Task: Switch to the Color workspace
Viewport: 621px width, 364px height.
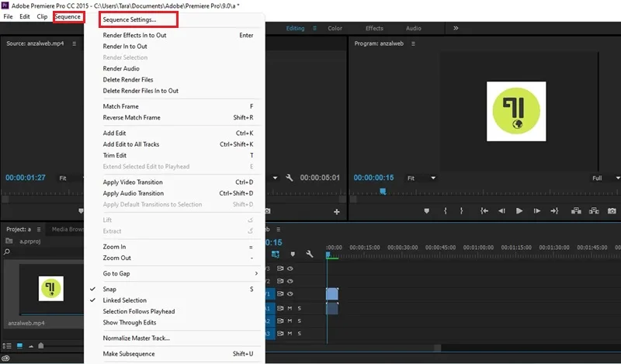Action: [335, 28]
